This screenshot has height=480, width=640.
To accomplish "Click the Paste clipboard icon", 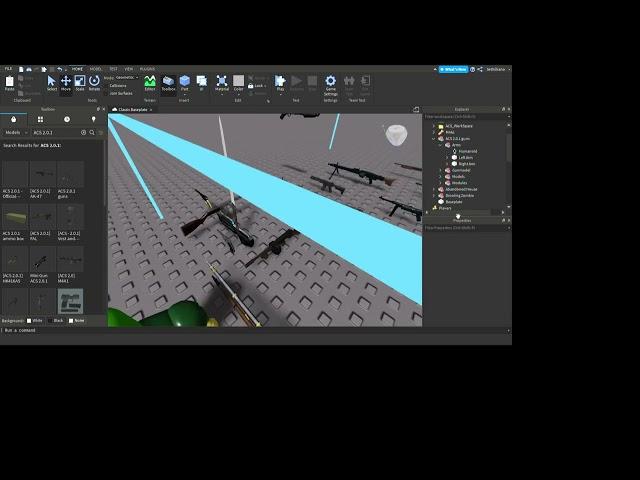I will coord(9,83).
